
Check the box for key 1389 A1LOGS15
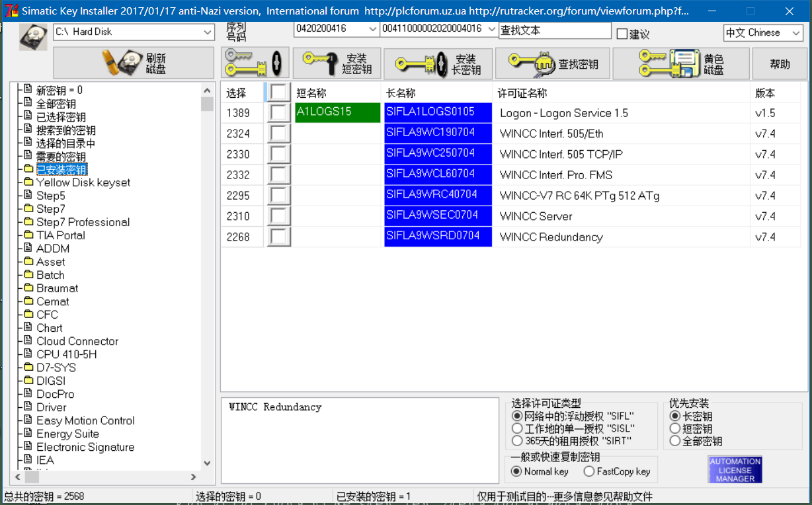coord(278,112)
